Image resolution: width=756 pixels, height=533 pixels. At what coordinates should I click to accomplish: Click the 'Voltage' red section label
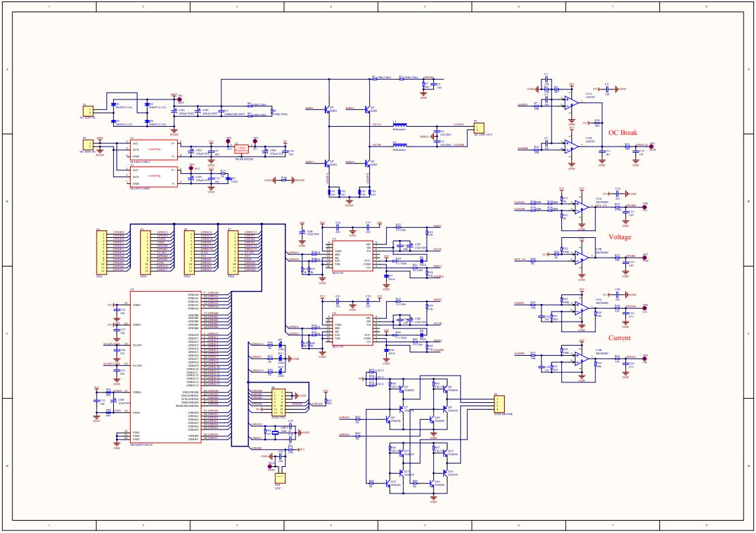point(620,237)
